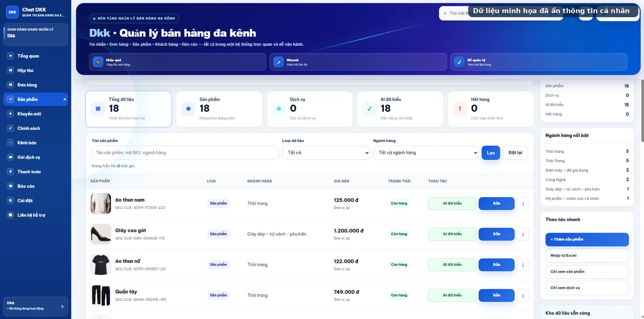Open the three-dot menu for Giày cao gót
The width and height of the screenshot is (644, 319).
point(522,234)
